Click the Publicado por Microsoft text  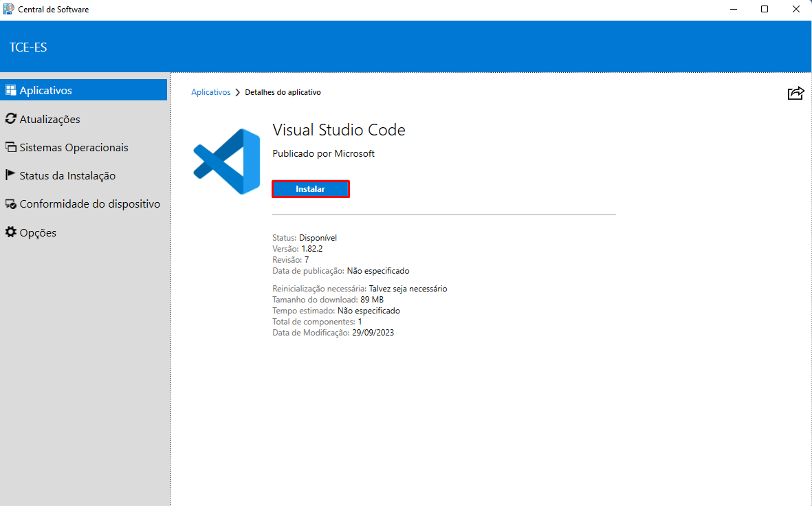[x=323, y=154]
